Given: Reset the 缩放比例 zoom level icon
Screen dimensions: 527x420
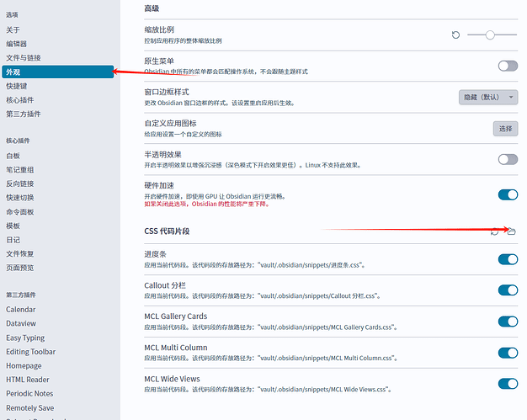Looking at the screenshot, I should tap(455, 35).
